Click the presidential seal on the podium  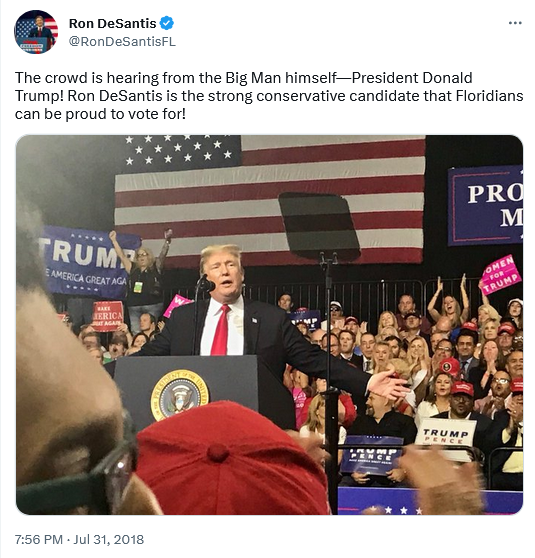(x=179, y=395)
